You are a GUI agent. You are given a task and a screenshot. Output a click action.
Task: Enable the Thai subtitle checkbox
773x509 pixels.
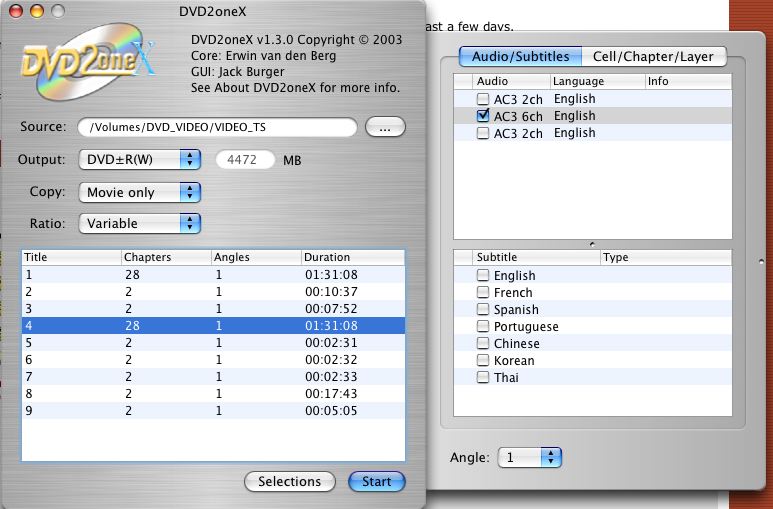click(483, 377)
